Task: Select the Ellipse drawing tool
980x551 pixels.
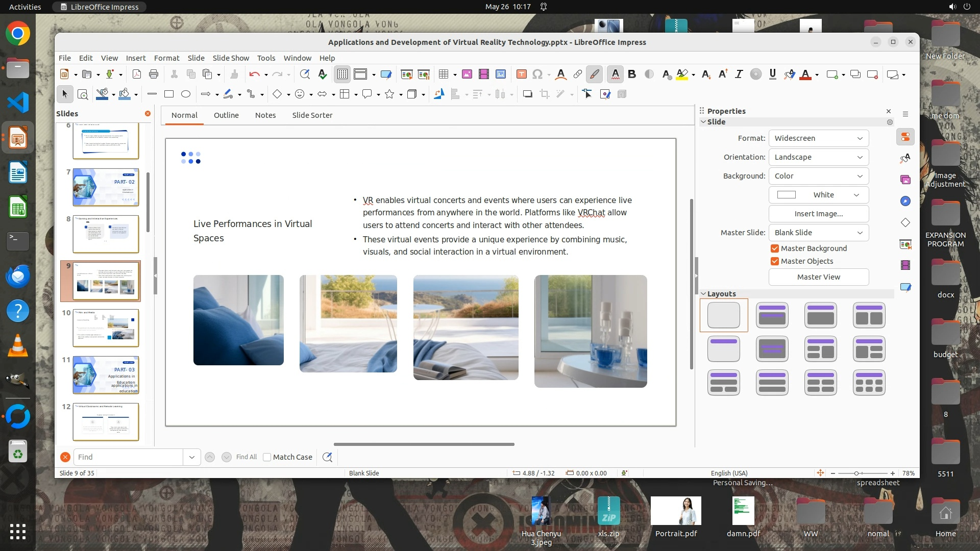Action: pos(186,94)
